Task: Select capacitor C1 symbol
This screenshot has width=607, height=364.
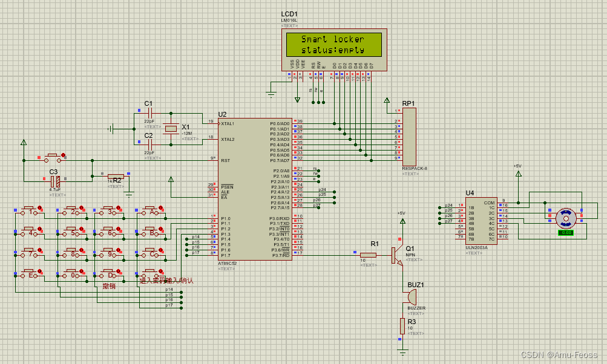Action: pos(150,113)
